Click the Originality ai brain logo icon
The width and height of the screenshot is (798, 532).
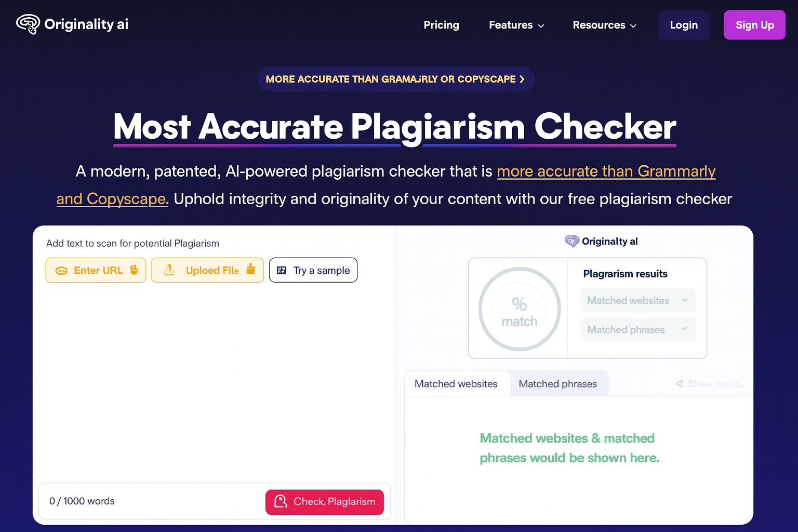click(28, 24)
